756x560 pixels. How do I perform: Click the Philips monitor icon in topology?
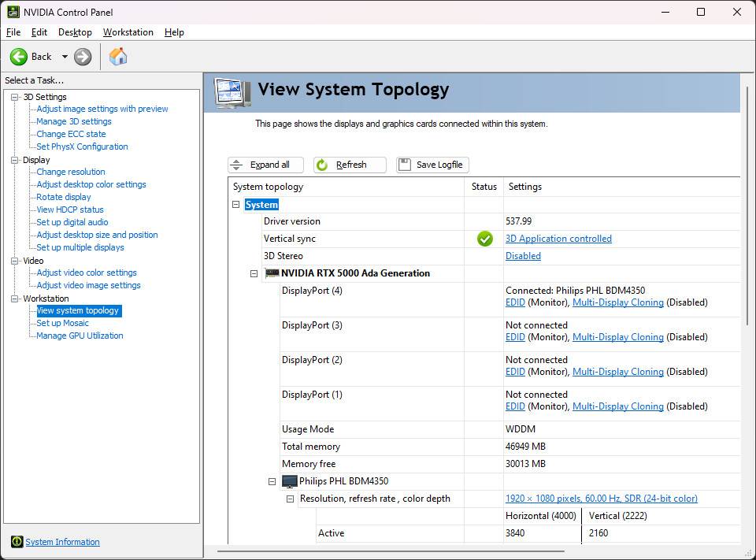tap(290, 481)
